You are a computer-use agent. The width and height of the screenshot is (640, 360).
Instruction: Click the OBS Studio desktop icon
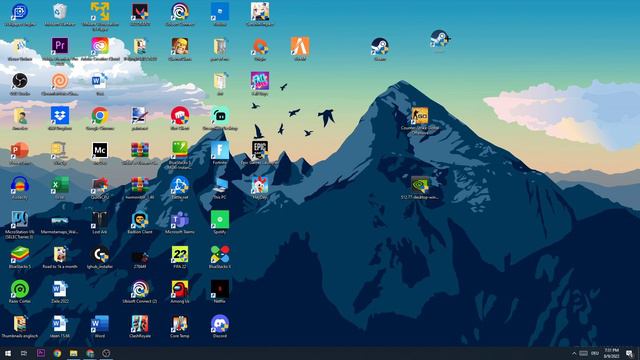tap(20, 81)
